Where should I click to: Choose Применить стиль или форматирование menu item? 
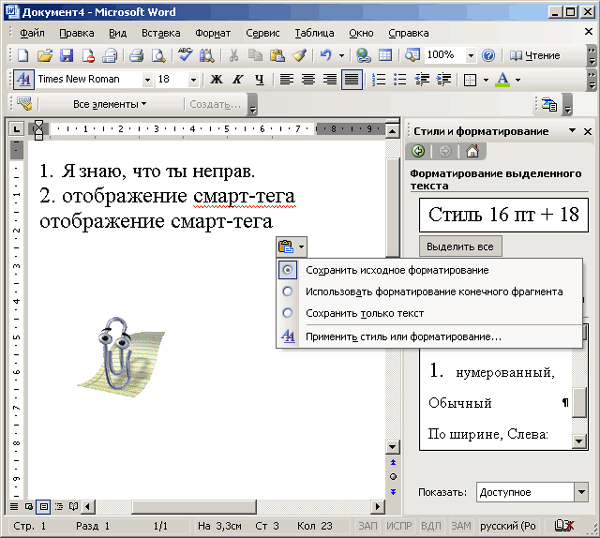click(429, 337)
